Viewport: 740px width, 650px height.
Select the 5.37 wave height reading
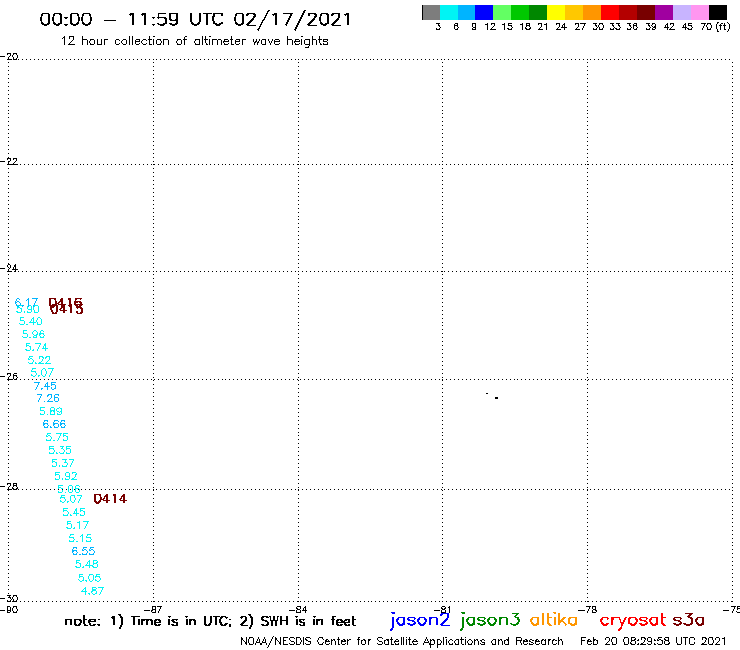[x=62, y=463]
